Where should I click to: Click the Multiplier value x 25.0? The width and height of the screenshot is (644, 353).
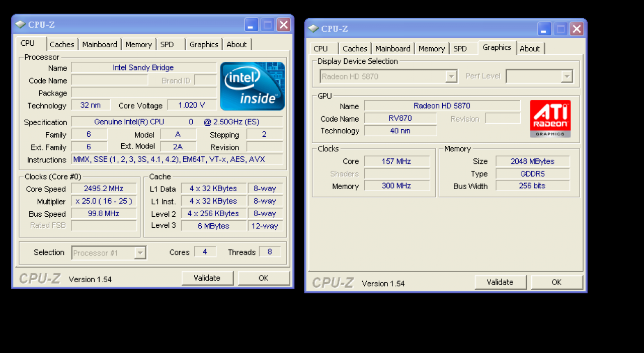tap(104, 201)
